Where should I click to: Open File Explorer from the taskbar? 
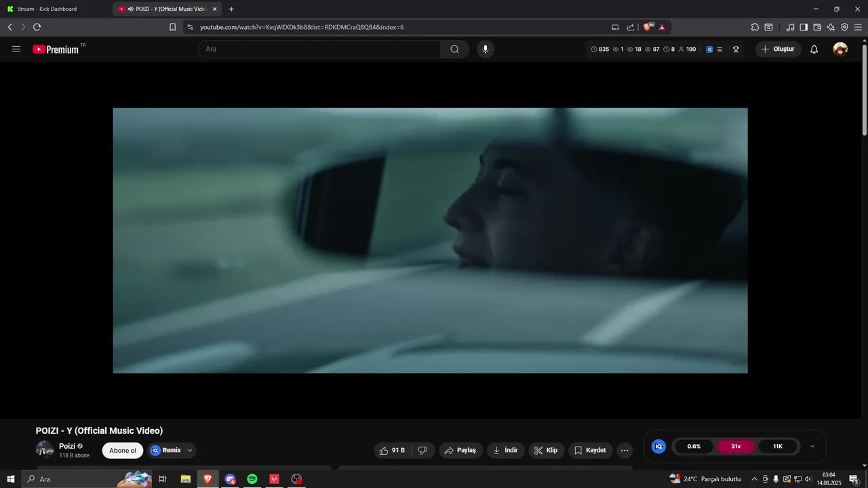pyautogui.click(x=185, y=479)
